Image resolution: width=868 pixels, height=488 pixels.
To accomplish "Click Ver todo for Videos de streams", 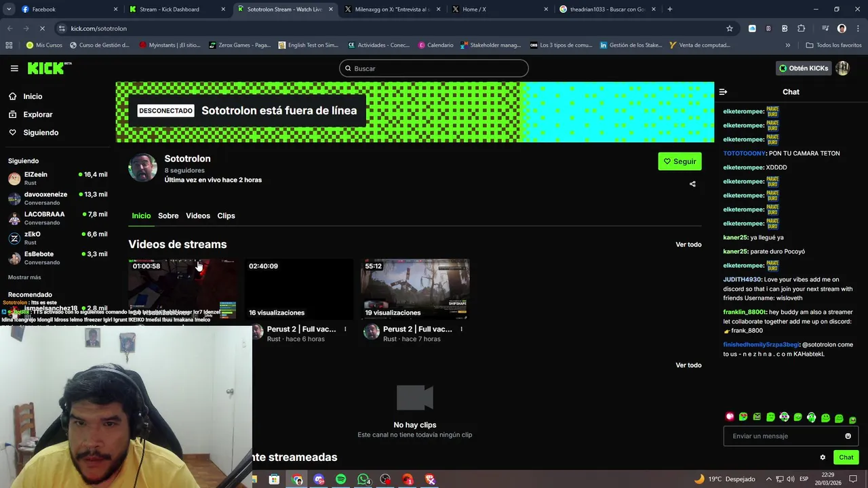I will point(688,245).
